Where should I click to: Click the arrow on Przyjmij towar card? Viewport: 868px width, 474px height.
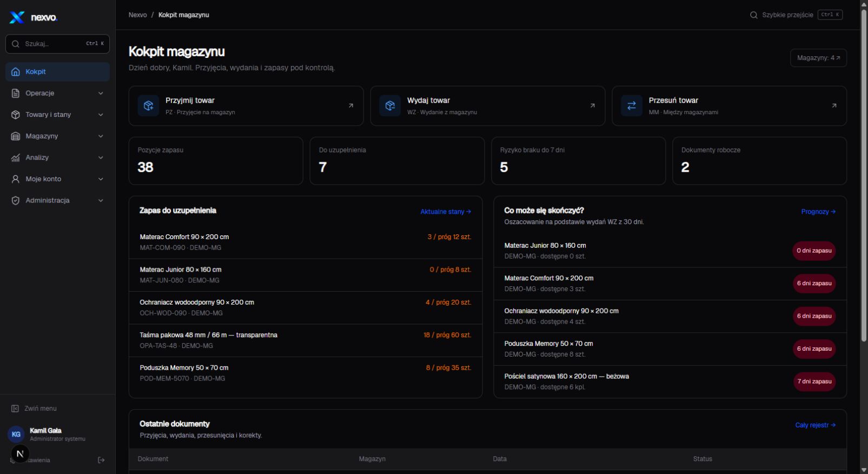[351, 106]
